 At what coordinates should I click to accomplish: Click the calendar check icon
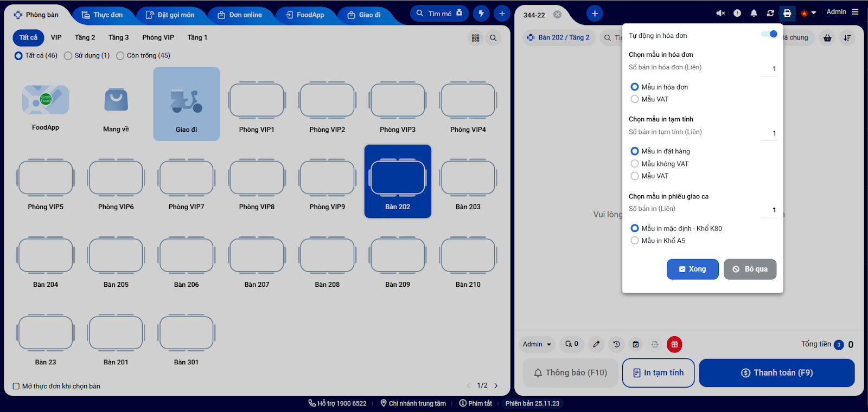pos(636,344)
